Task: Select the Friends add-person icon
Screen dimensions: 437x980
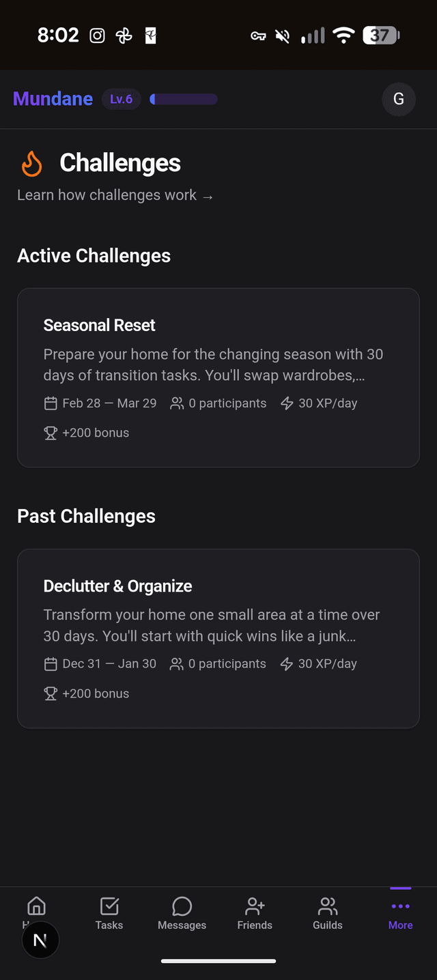Action: pyautogui.click(x=255, y=908)
